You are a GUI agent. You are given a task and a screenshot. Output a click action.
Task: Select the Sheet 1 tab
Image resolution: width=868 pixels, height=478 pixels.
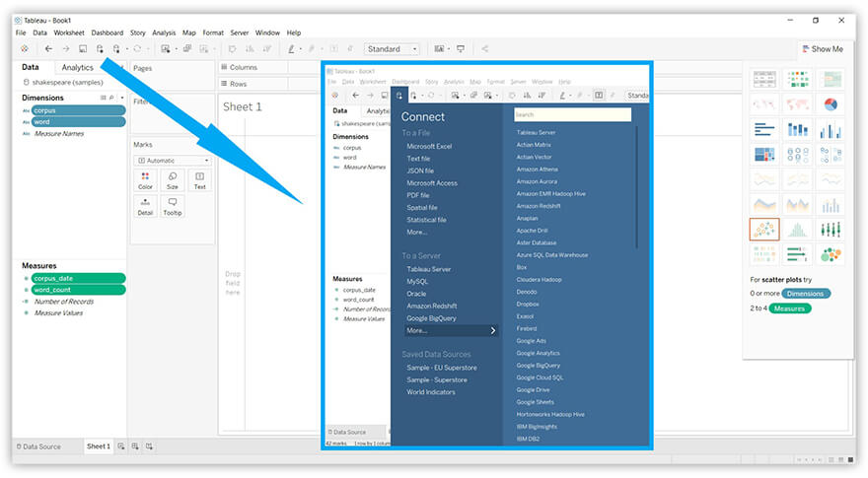click(99, 445)
